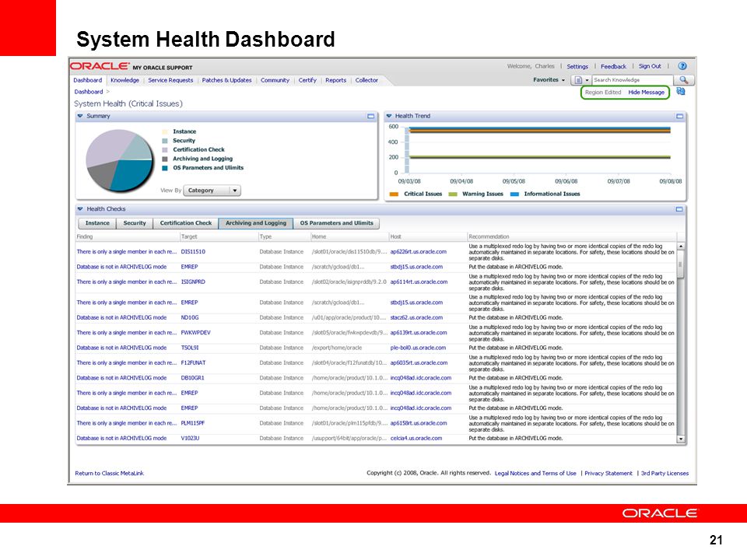Screen dimensions: 747x560
Task: Open the Community tab
Action: coord(275,80)
